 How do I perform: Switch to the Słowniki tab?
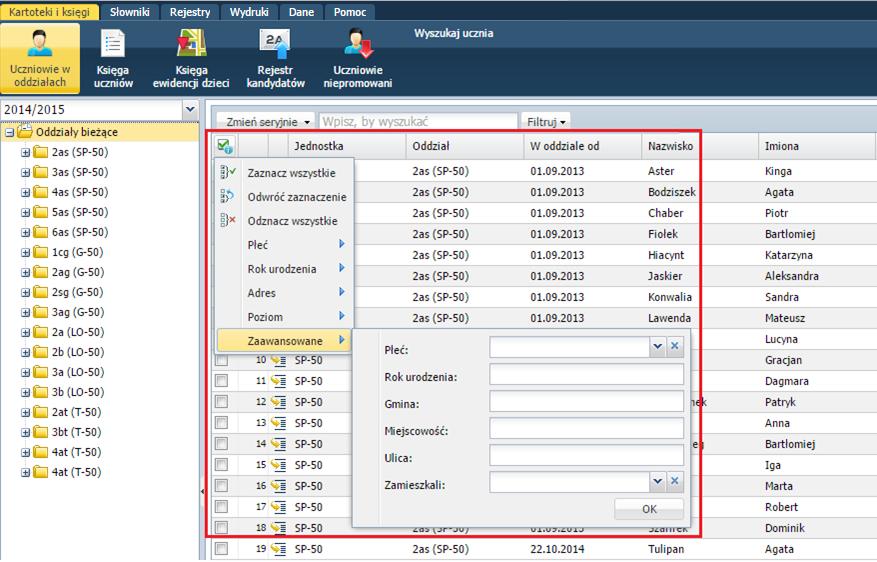130,12
